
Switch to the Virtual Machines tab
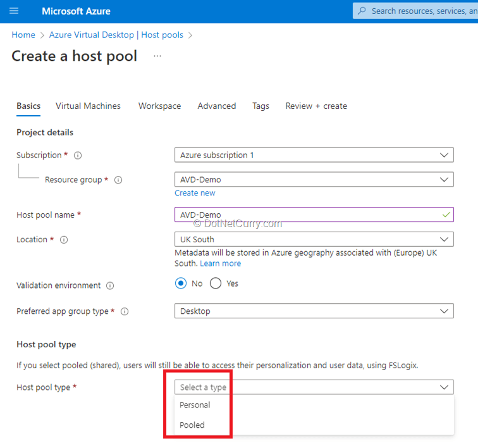click(88, 106)
